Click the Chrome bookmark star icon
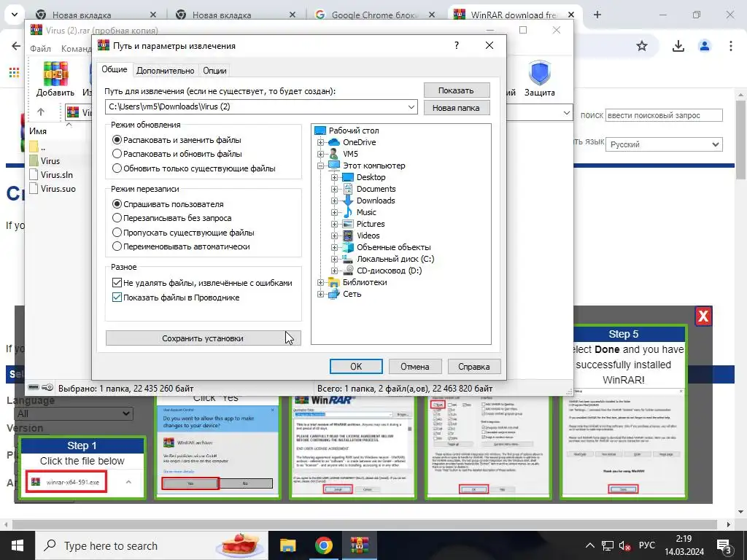The width and height of the screenshot is (747, 560). pyautogui.click(x=642, y=46)
